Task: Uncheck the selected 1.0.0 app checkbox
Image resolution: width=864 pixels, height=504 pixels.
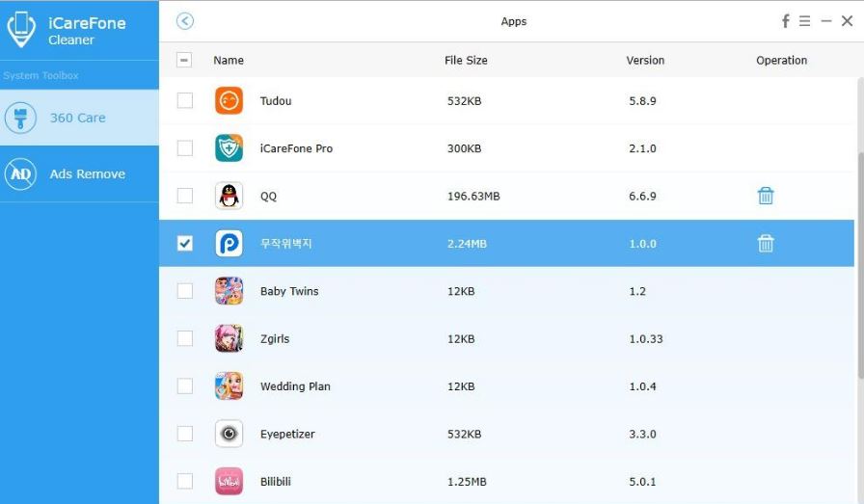Action: click(184, 244)
